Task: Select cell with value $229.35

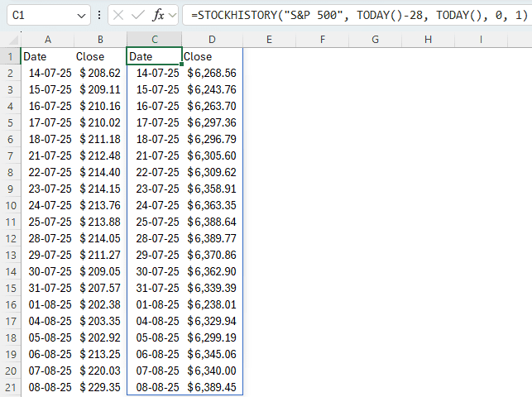Action: click(100, 387)
